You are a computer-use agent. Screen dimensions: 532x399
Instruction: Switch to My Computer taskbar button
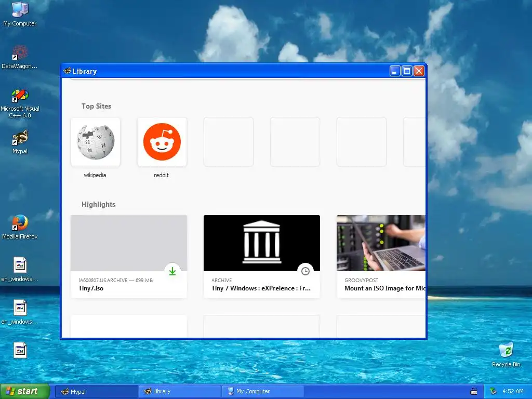[x=262, y=392]
